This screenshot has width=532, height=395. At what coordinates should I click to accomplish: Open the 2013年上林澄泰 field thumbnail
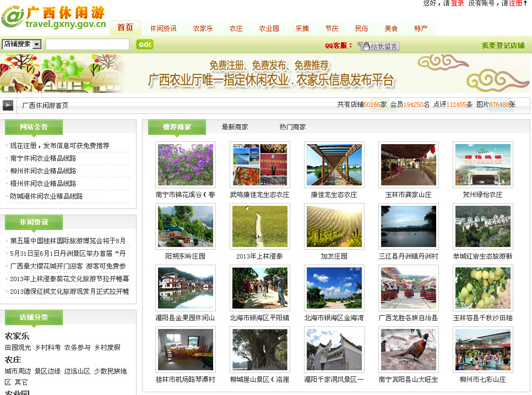click(x=260, y=227)
